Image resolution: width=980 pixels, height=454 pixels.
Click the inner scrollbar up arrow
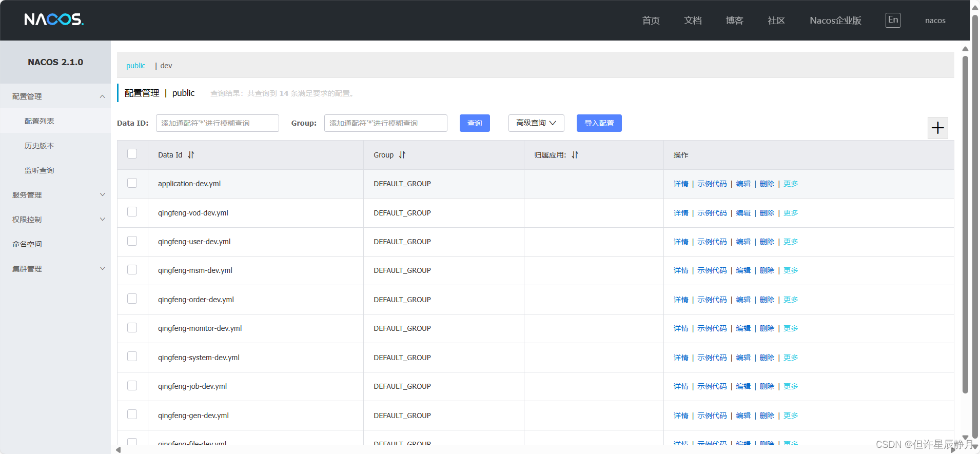point(965,49)
